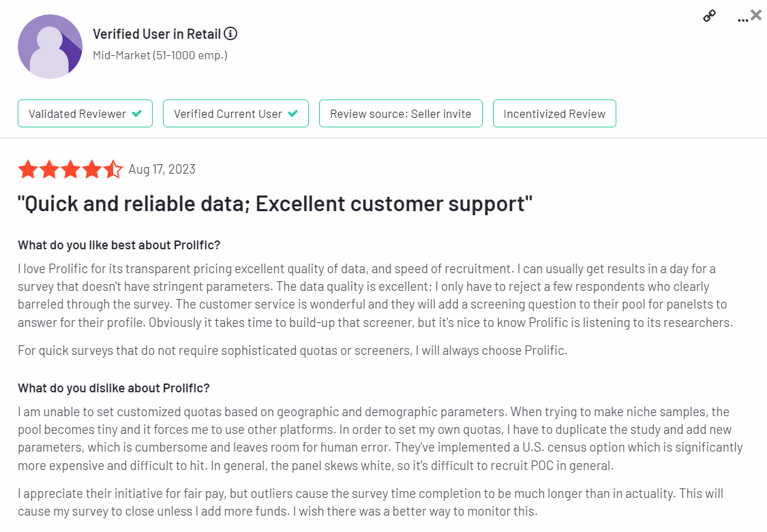Image resolution: width=767 pixels, height=532 pixels.
Task: Click the For quick surveys paragraph text
Action: point(292,351)
